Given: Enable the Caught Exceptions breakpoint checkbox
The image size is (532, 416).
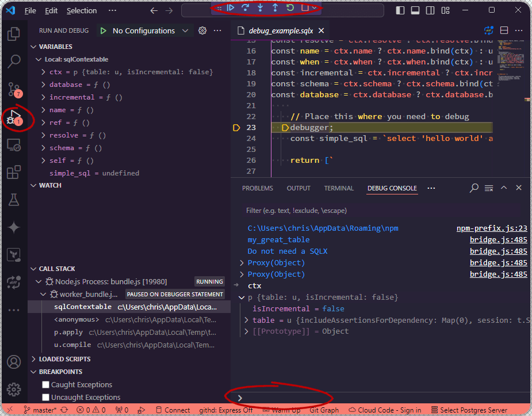Looking at the screenshot, I should click(x=46, y=384).
